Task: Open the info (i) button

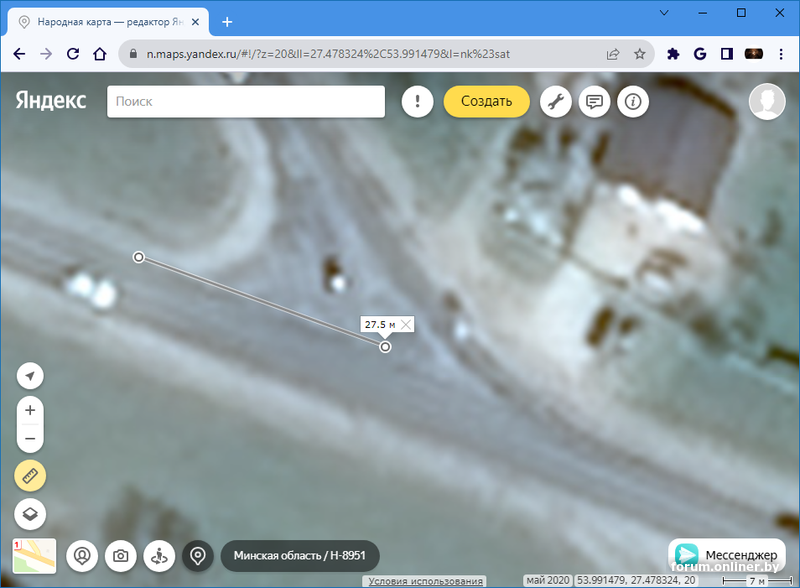Action: click(633, 102)
